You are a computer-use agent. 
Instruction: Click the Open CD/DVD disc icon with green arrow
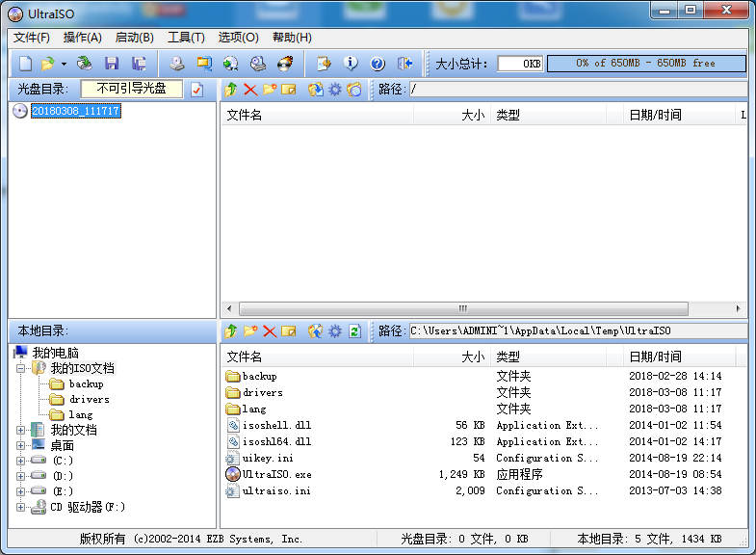point(85,64)
